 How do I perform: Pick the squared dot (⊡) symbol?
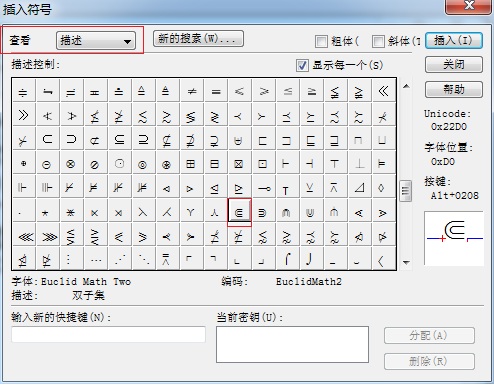(263, 164)
